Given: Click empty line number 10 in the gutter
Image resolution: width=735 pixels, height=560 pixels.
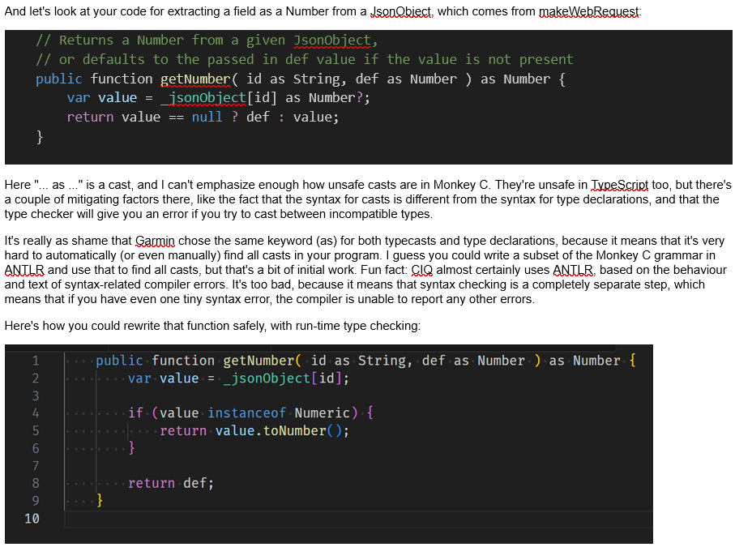Looking at the screenshot, I should [32, 518].
